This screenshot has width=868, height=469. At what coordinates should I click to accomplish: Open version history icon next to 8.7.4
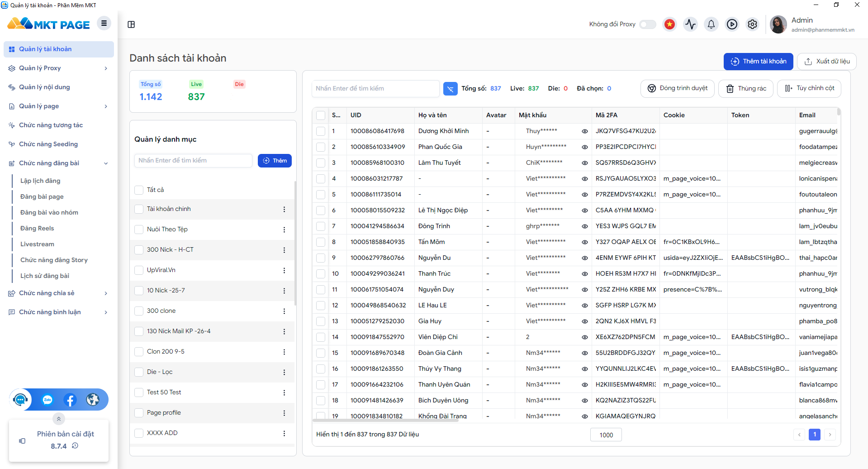(75, 446)
